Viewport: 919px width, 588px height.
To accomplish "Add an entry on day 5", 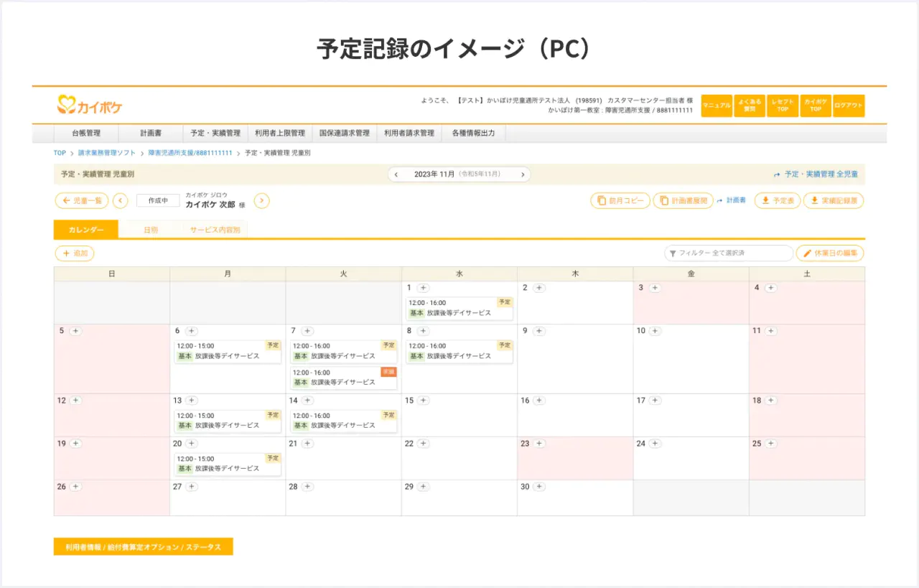I will (75, 331).
